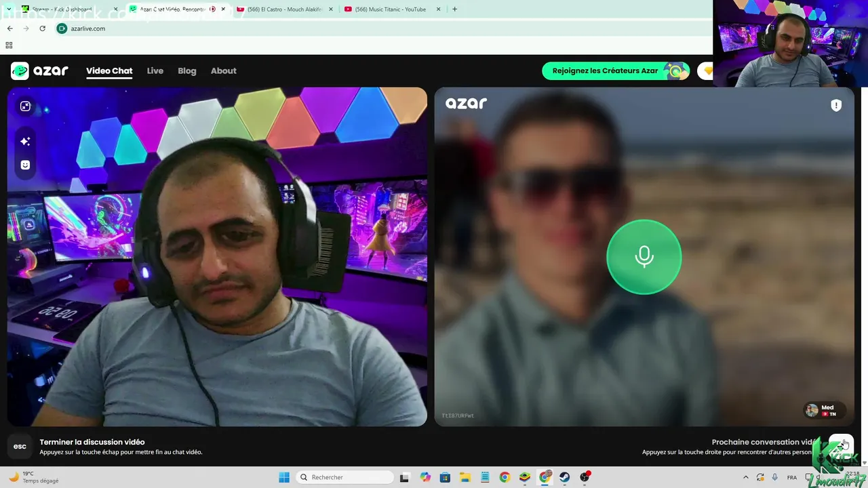868x488 pixels.
Task: Click the camera site info icon
Action: pyautogui.click(x=62, y=28)
